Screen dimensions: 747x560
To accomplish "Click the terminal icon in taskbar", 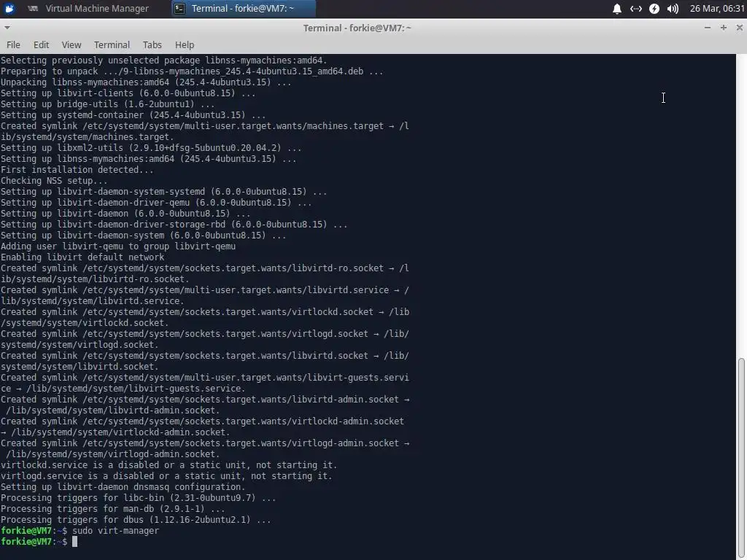I will [x=179, y=8].
